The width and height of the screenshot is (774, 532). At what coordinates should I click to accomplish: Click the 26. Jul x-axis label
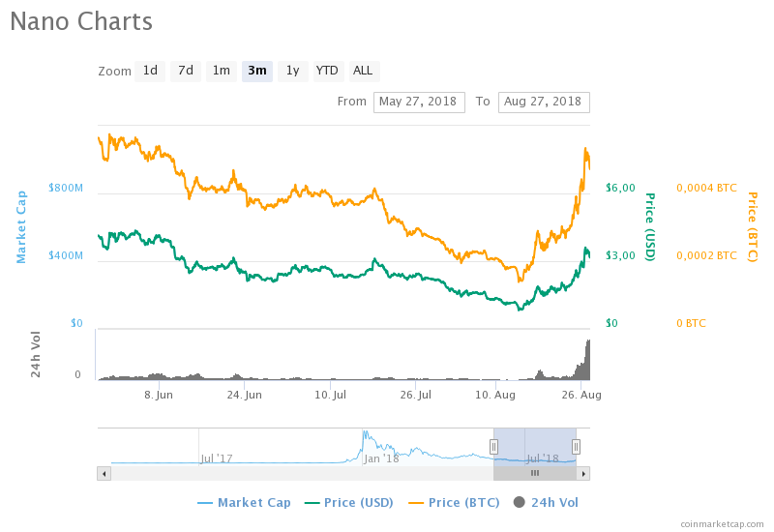click(x=416, y=395)
